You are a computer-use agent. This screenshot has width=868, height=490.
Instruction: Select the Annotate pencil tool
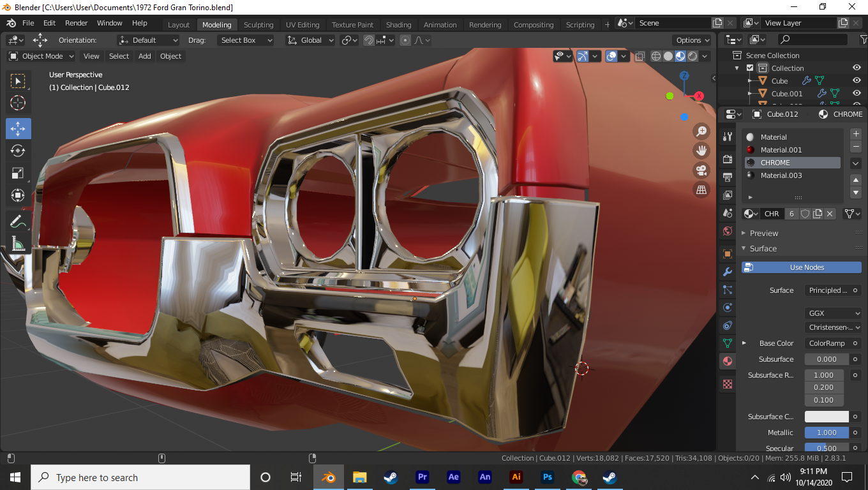(18, 221)
